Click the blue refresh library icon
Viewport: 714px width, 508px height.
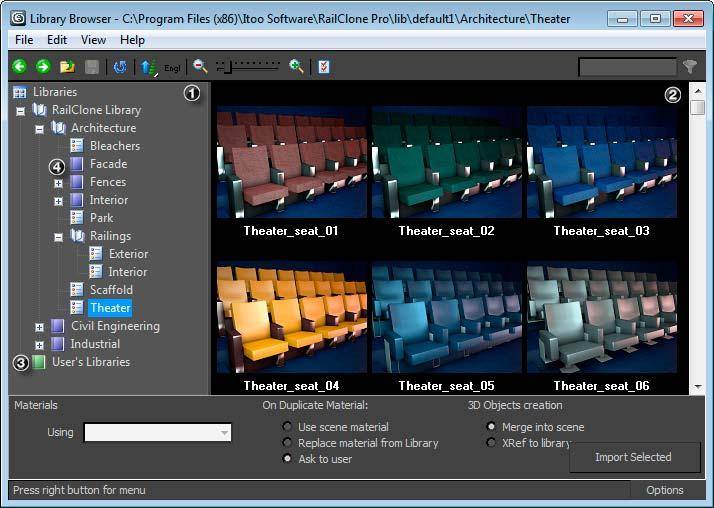point(120,67)
